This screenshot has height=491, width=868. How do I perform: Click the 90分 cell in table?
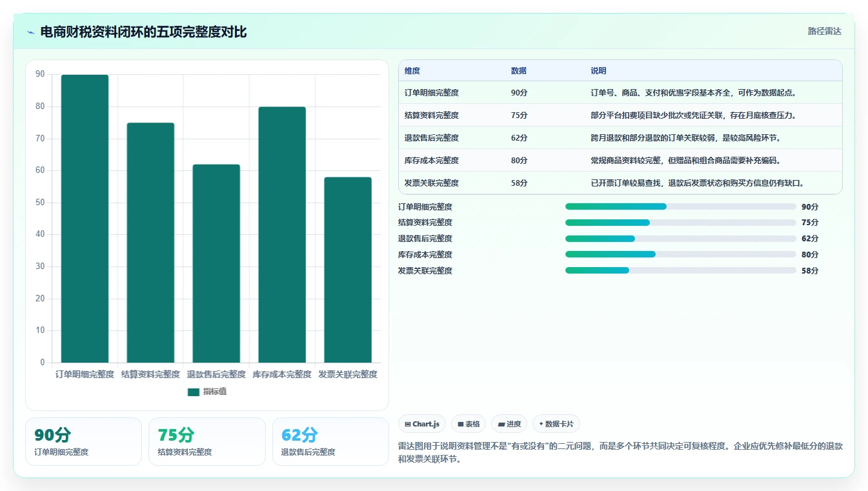[519, 93]
